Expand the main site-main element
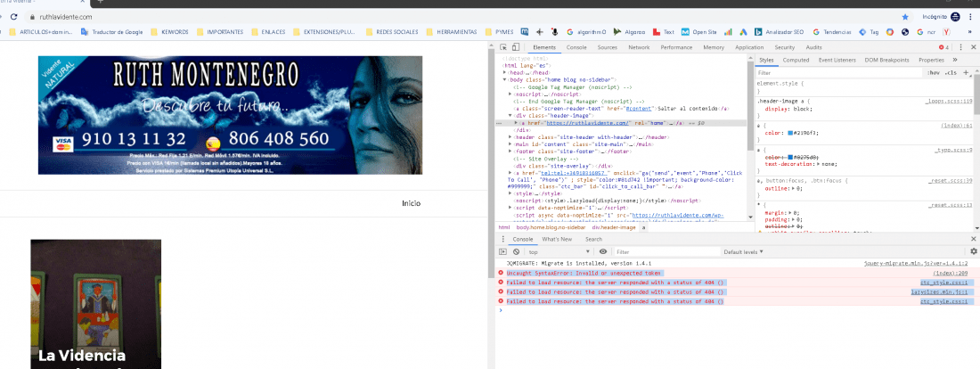The height and width of the screenshot is (369, 980). click(510, 143)
